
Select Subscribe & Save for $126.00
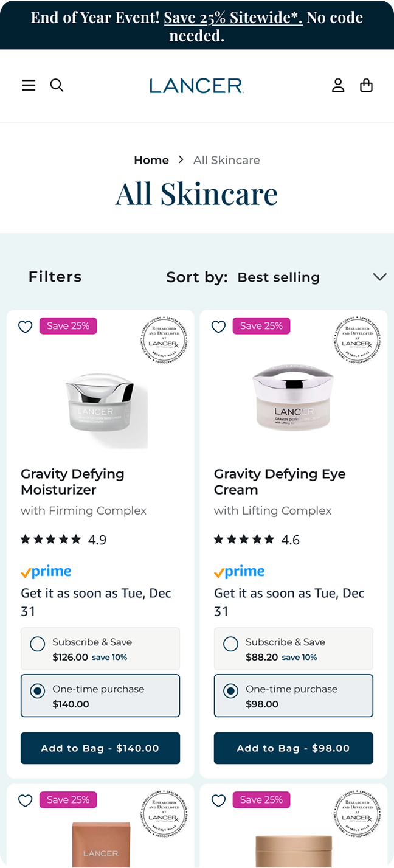(38, 644)
